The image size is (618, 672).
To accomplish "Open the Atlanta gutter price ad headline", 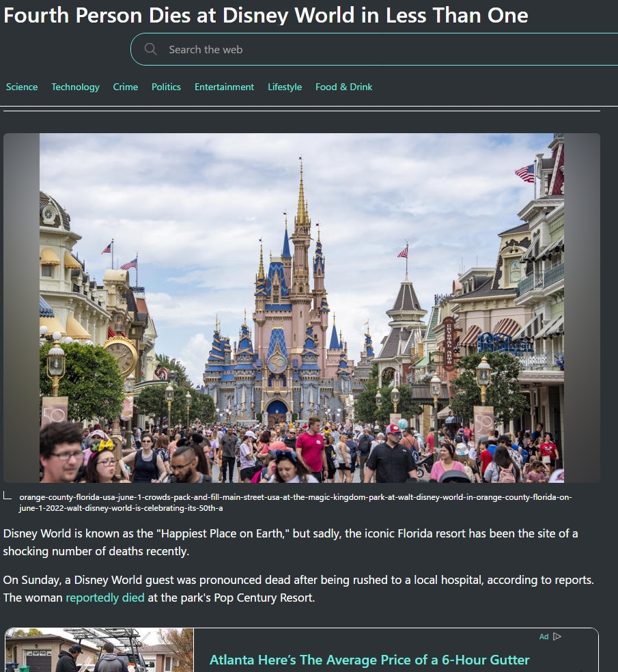I will click(x=369, y=660).
